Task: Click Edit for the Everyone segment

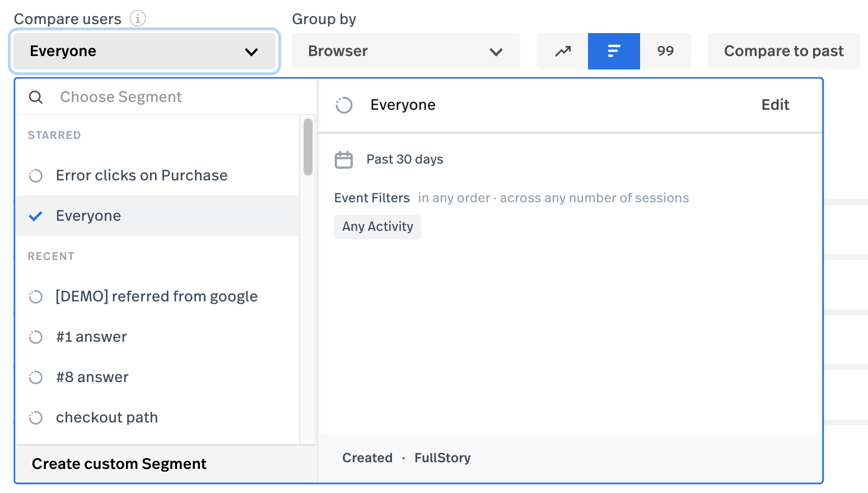Action: click(x=775, y=105)
